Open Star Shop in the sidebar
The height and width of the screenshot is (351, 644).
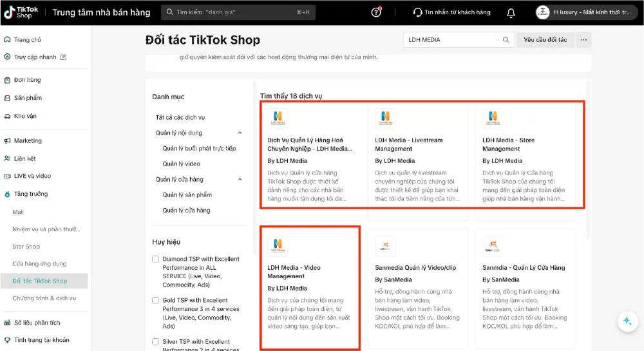pyautogui.click(x=26, y=246)
